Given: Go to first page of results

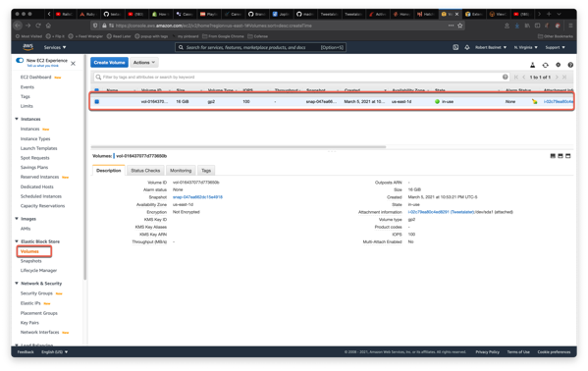Looking at the screenshot, I should click(516, 77).
